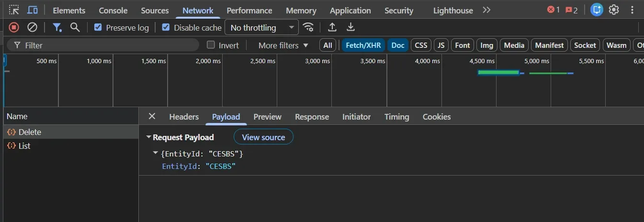Image resolution: width=644 pixels, height=222 pixels.
Task: Open network conditions wifi icon
Action: pyautogui.click(x=309, y=27)
